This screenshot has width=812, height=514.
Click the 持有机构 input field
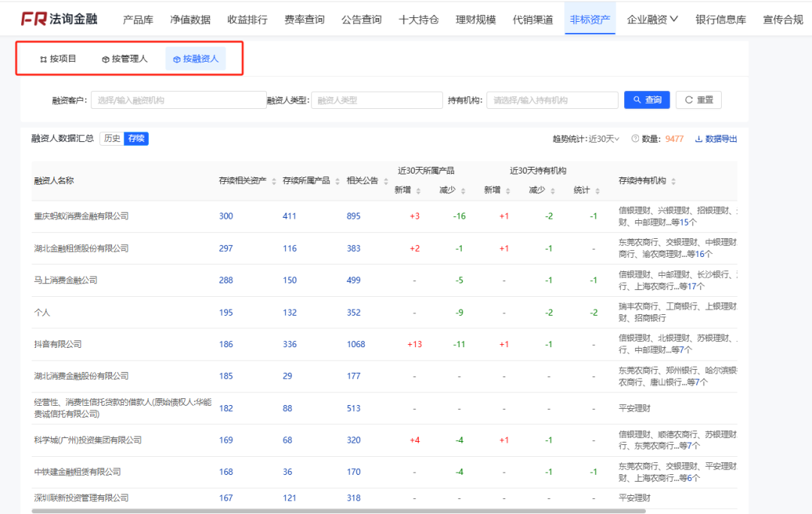click(553, 99)
